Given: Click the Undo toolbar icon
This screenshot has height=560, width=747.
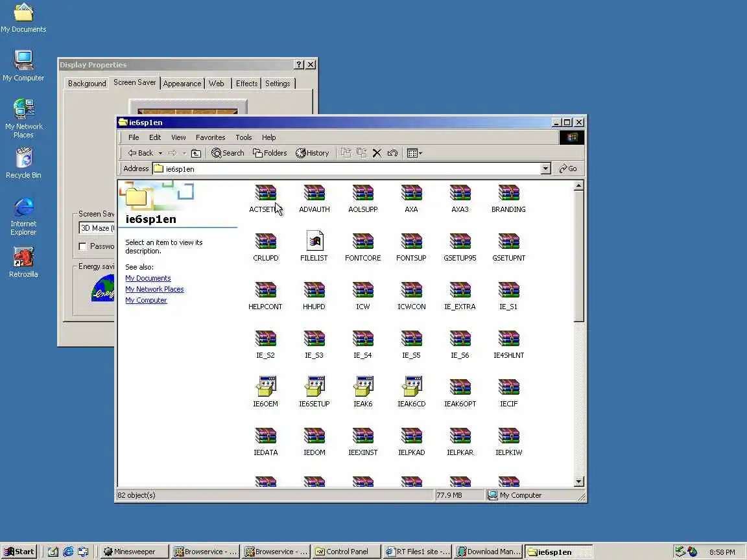Looking at the screenshot, I should pyautogui.click(x=392, y=153).
